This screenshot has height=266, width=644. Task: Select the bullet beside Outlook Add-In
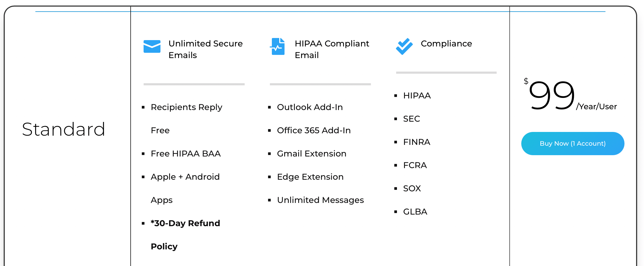click(269, 107)
